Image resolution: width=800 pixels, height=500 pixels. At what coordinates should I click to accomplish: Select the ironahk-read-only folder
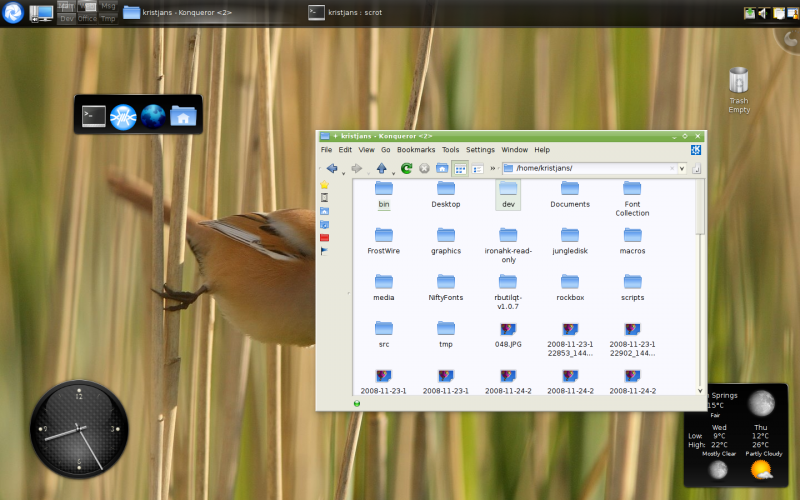point(508,246)
